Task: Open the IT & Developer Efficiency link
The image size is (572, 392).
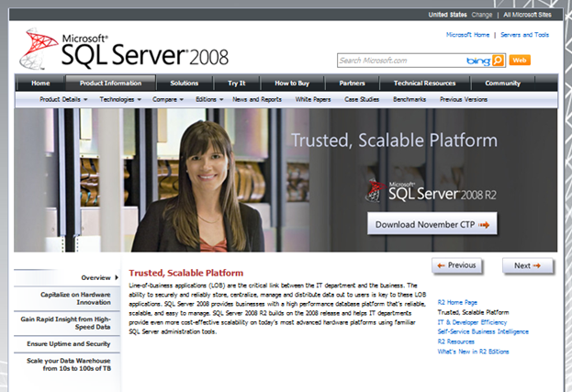Action: point(472,322)
